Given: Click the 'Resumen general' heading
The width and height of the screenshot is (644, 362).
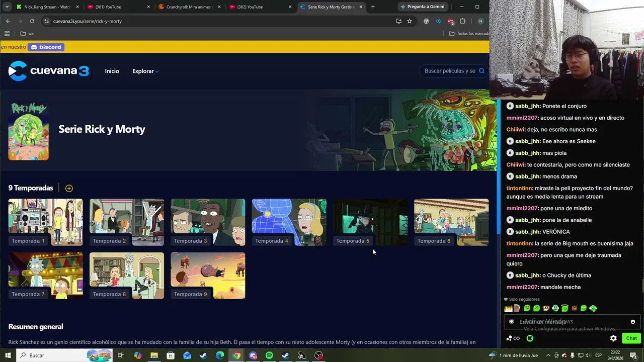Looking at the screenshot, I should tap(36, 327).
